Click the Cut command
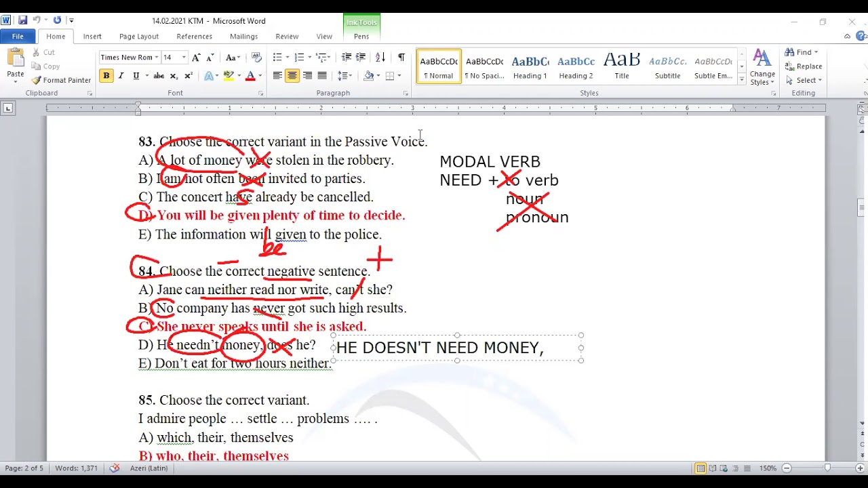 tap(43, 52)
